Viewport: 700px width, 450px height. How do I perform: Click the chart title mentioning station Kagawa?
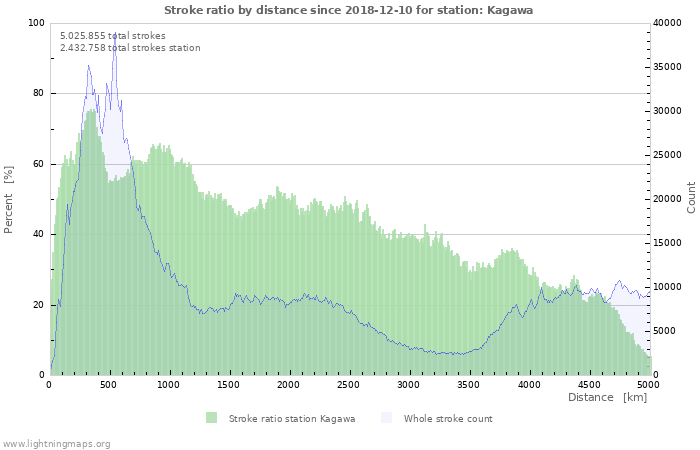pos(348,9)
